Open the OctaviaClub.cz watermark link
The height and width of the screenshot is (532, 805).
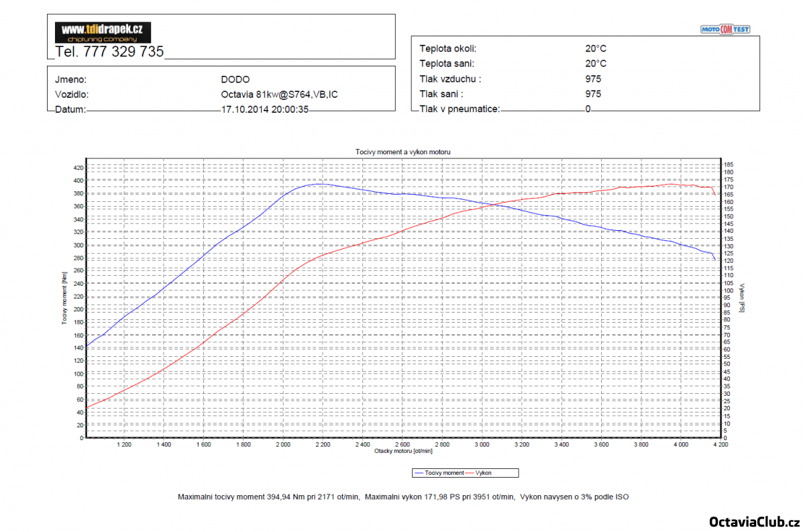pos(754,522)
